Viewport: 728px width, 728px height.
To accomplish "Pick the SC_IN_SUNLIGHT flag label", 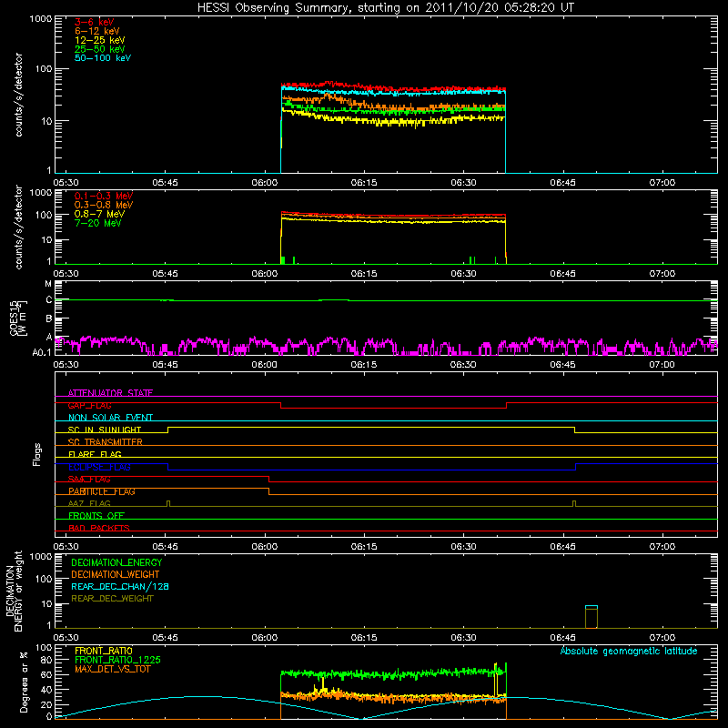I will (105, 430).
